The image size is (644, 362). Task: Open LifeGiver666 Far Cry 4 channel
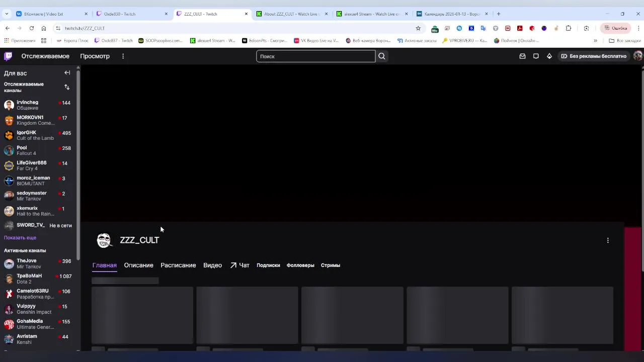pyautogui.click(x=38, y=165)
